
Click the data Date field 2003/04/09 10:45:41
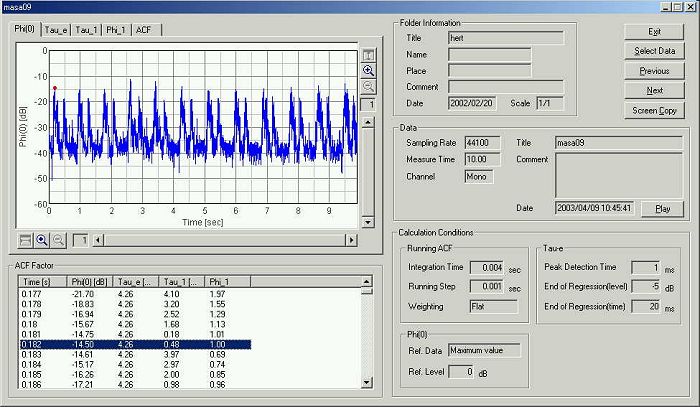click(594, 208)
